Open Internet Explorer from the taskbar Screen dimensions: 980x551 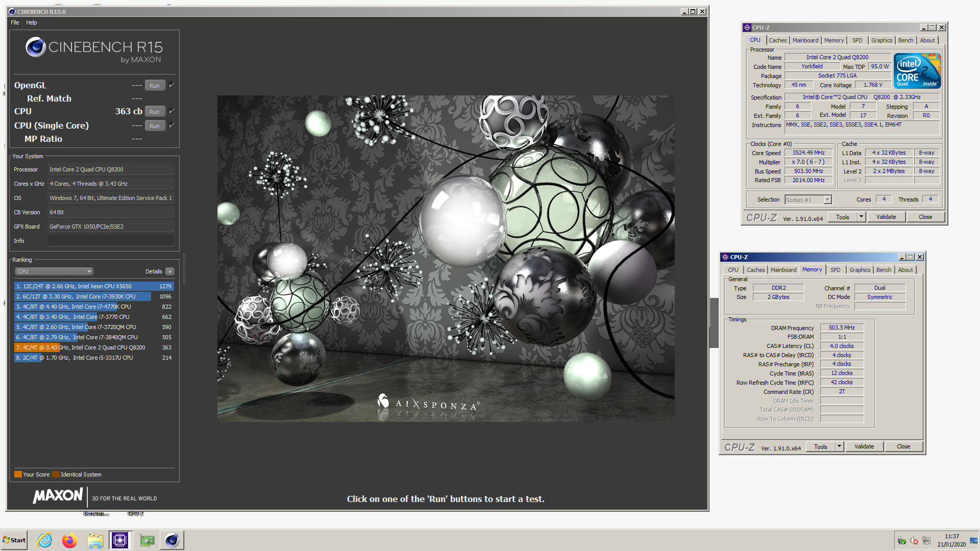click(x=45, y=540)
